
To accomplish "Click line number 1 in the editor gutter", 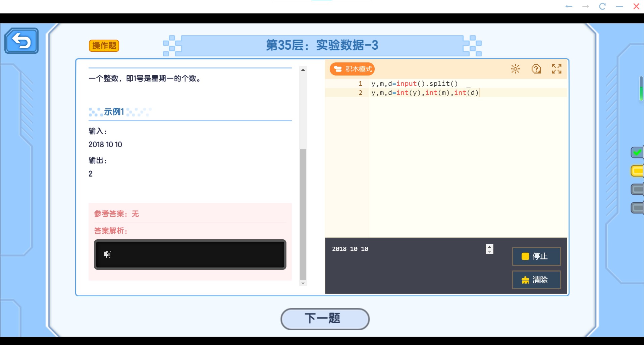I will (361, 84).
